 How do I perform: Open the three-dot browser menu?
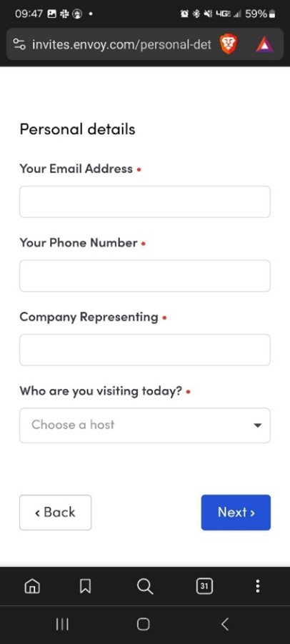258,586
